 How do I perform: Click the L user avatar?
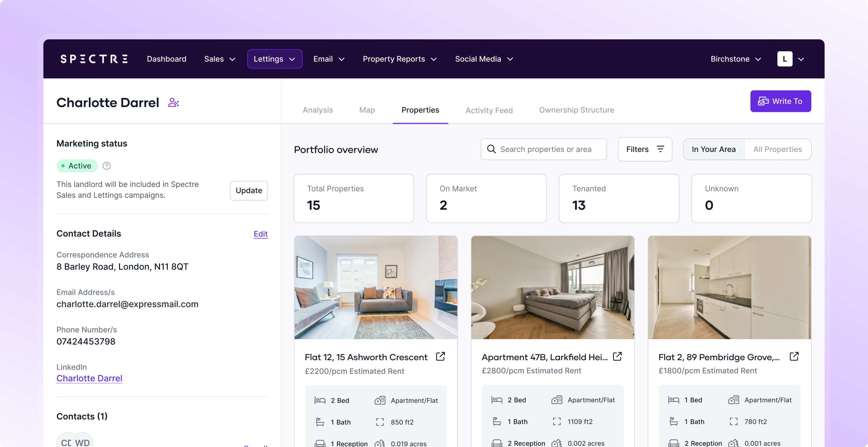(785, 59)
